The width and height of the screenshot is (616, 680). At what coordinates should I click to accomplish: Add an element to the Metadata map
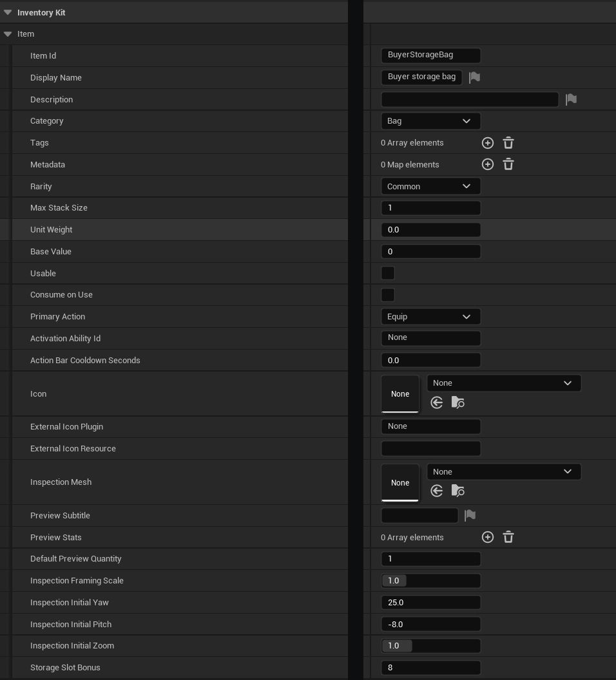(488, 164)
